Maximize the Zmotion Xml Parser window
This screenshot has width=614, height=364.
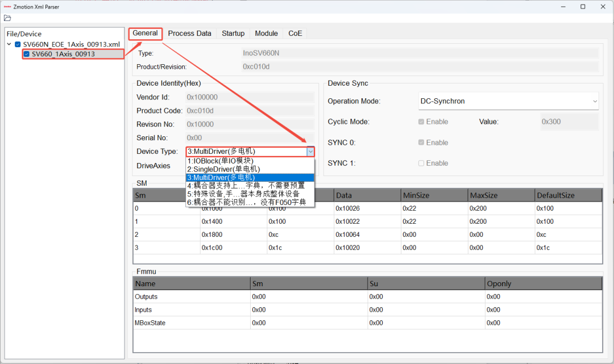pyautogui.click(x=583, y=7)
